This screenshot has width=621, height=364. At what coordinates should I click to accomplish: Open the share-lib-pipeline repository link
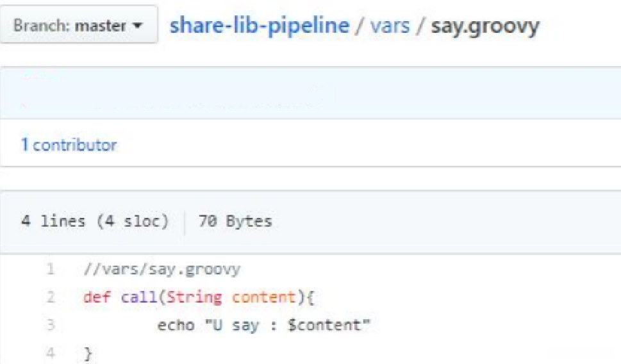(260, 26)
